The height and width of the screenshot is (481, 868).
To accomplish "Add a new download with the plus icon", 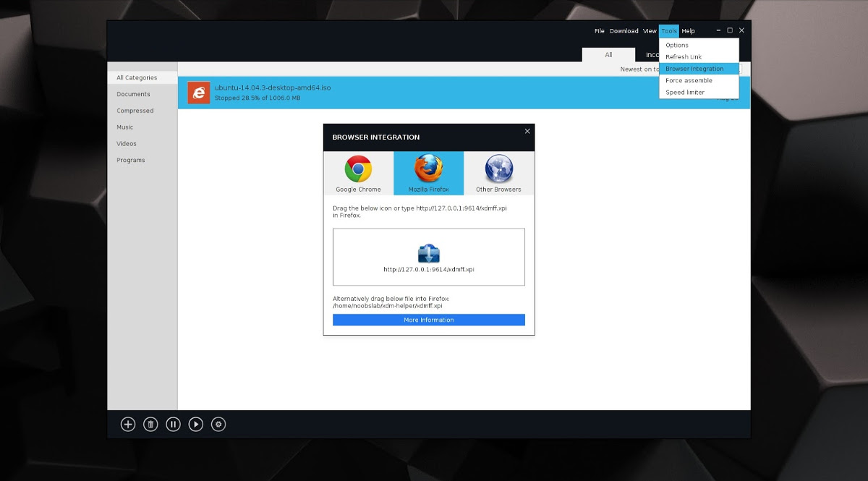I will pos(128,425).
